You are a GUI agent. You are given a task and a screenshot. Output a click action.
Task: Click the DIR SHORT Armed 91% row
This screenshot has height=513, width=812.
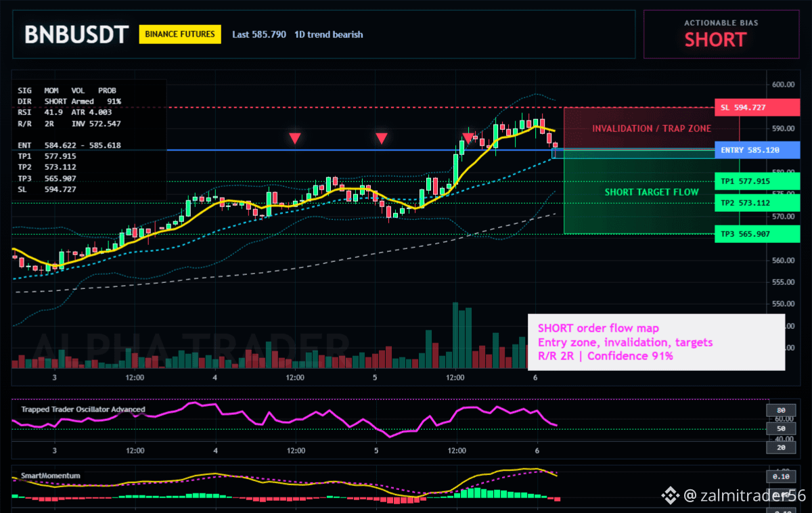point(70,101)
